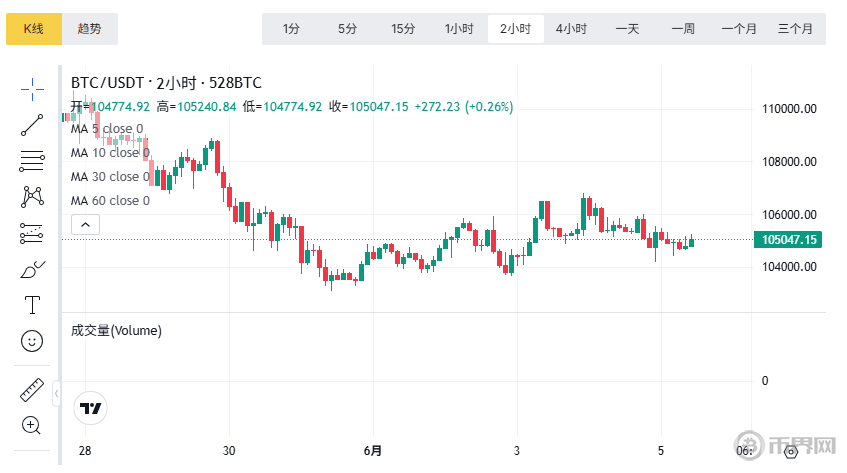This screenshot has width=847, height=473.
Task: Open the forecast and measurement tool
Action: click(x=32, y=233)
